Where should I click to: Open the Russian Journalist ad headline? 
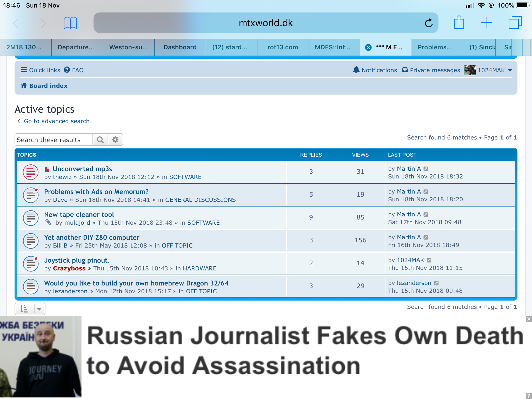tap(305, 351)
